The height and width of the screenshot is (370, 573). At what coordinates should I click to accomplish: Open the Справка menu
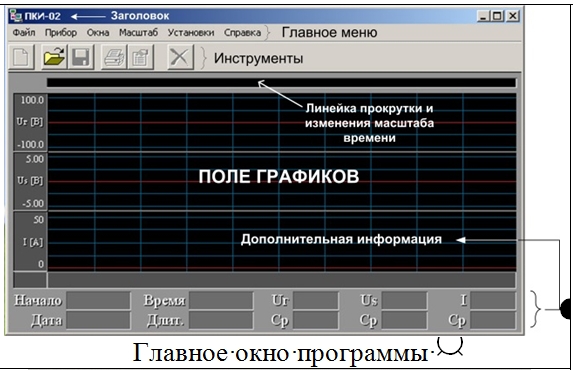[x=243, y=33]
